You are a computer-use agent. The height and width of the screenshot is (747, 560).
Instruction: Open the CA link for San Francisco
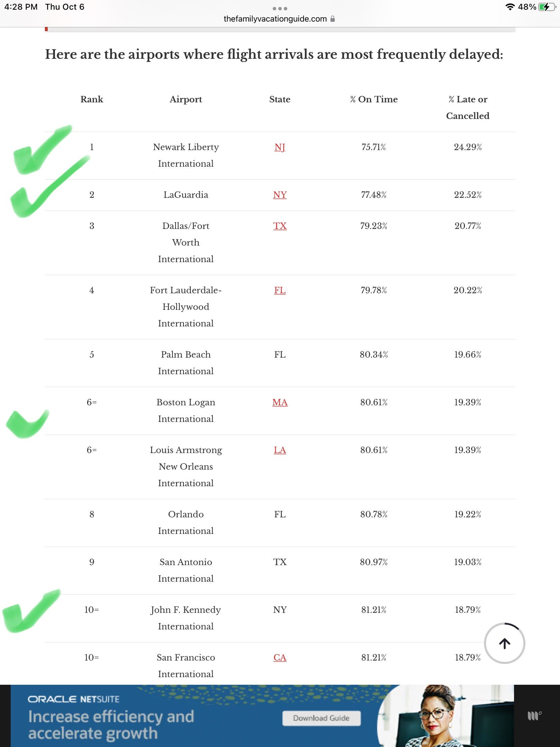pyautogui.click(x=280, y=657)
